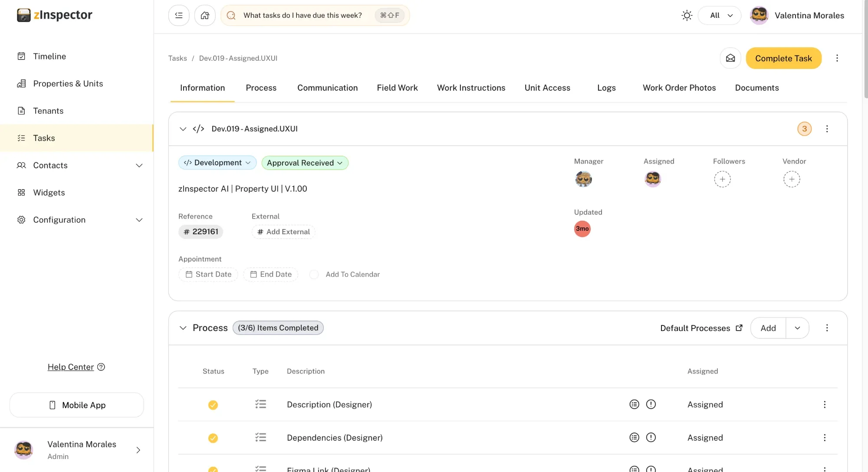This screenshot has height=472, width=868.
Task: Switch to the Communication tab
Action: [328, 88]
